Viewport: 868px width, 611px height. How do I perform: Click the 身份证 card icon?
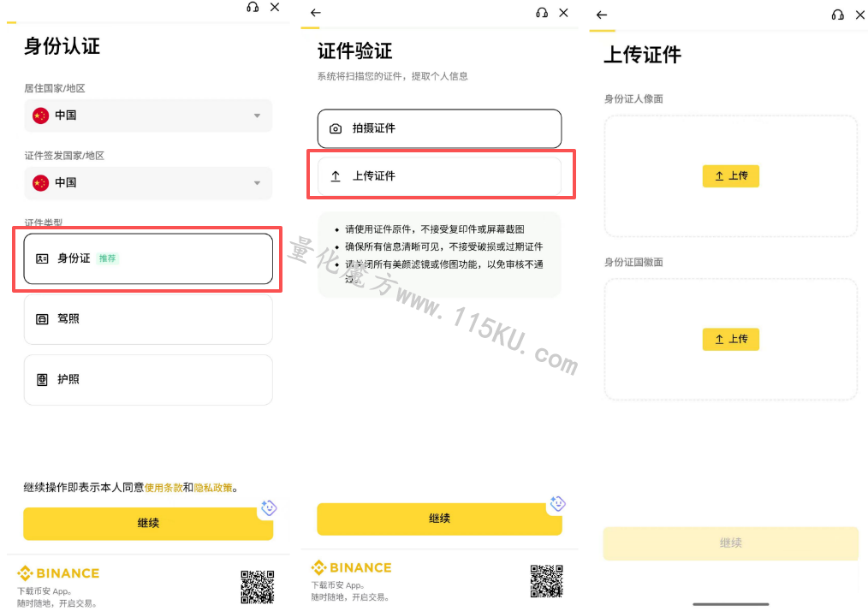(x=42, y=258)
